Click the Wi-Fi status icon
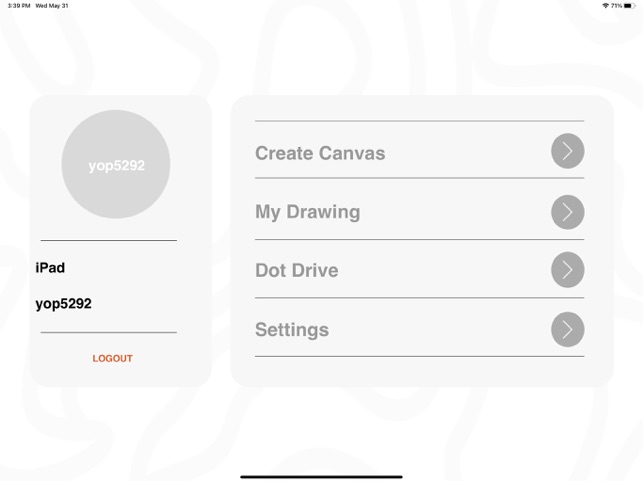This screenshot has width=643, height=482. (x=606, y=5)
